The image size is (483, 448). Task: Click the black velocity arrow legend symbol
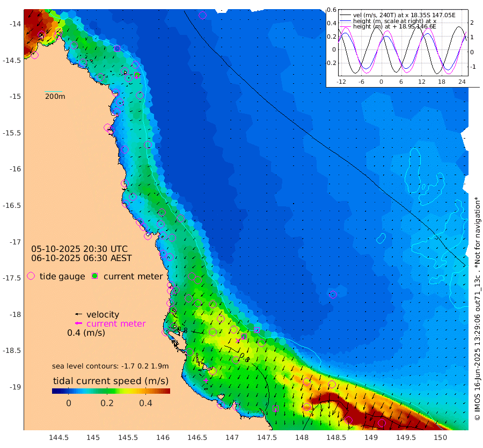coord(79,314)
